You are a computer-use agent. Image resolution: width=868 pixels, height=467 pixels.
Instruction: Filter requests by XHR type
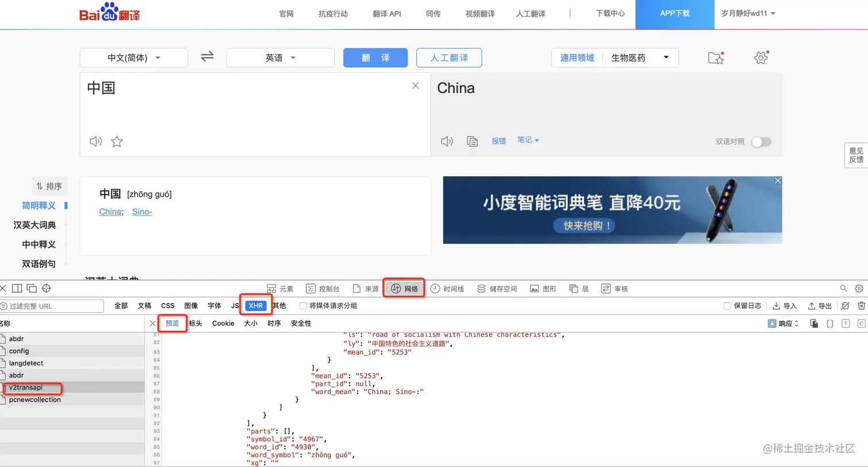click(255, 306)
